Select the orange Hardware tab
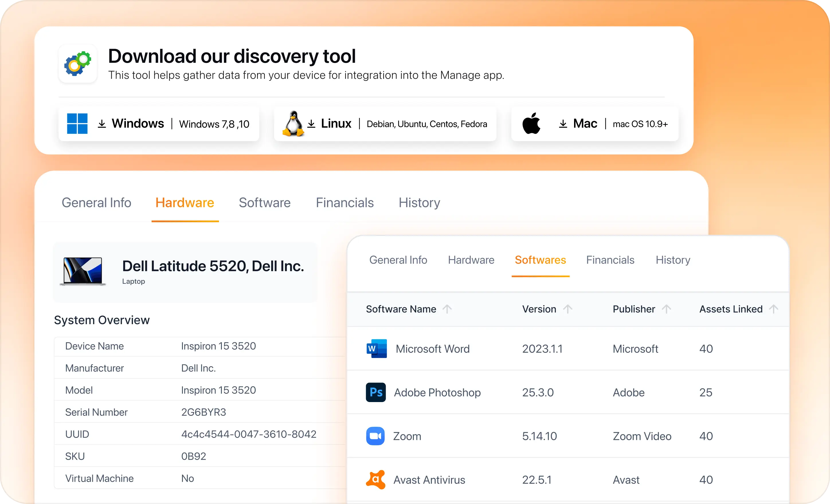 click(x=185, y=203)
